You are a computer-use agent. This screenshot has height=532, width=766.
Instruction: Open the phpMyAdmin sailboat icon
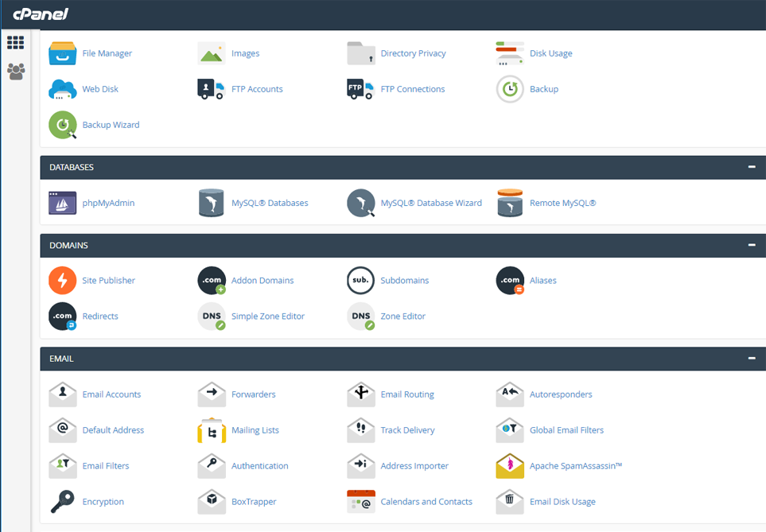tap(63, 203)
